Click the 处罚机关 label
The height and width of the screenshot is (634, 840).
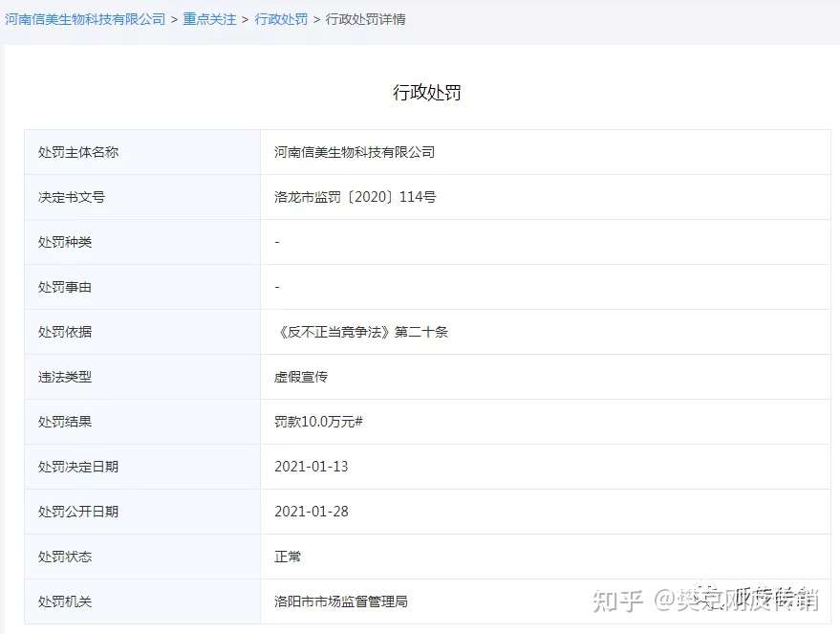coord(65,601)
